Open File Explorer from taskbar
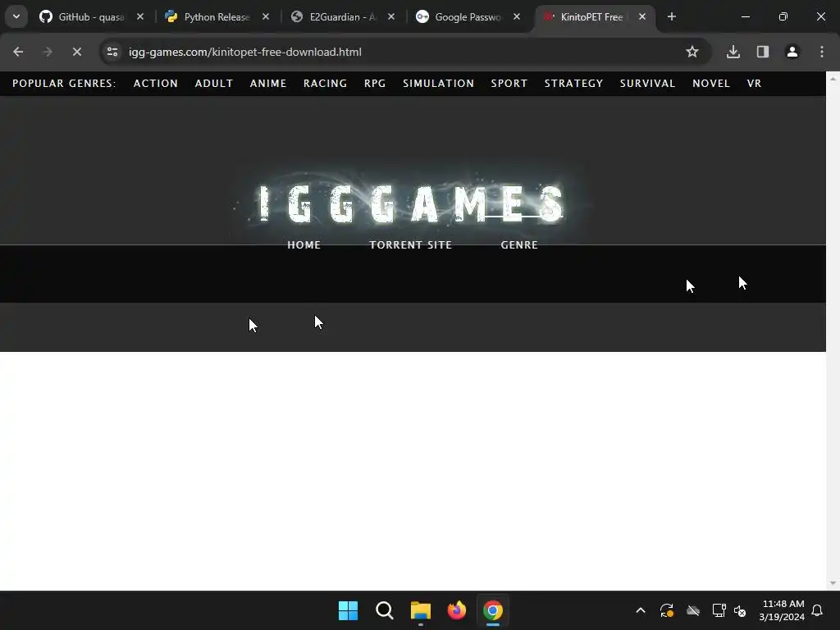The height and width of the screenshot is (630, 840). tap(421, 610)
